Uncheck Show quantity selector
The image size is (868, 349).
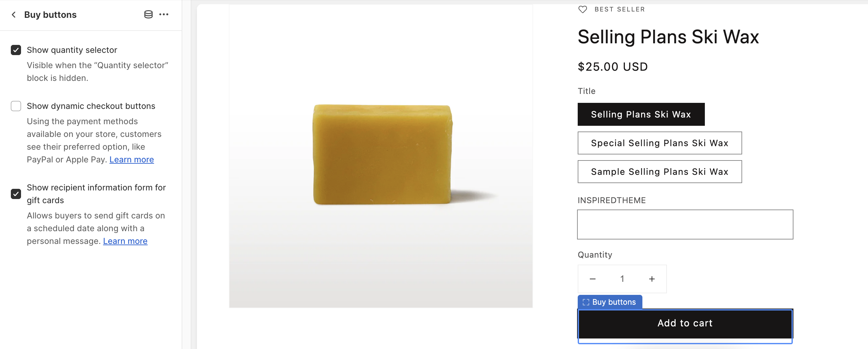[x=16, y=50]
